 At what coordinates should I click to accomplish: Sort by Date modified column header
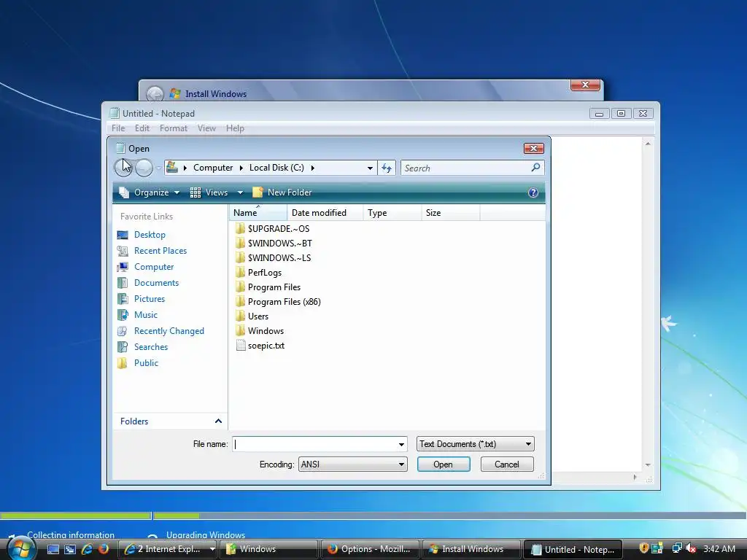coord(325,213)
